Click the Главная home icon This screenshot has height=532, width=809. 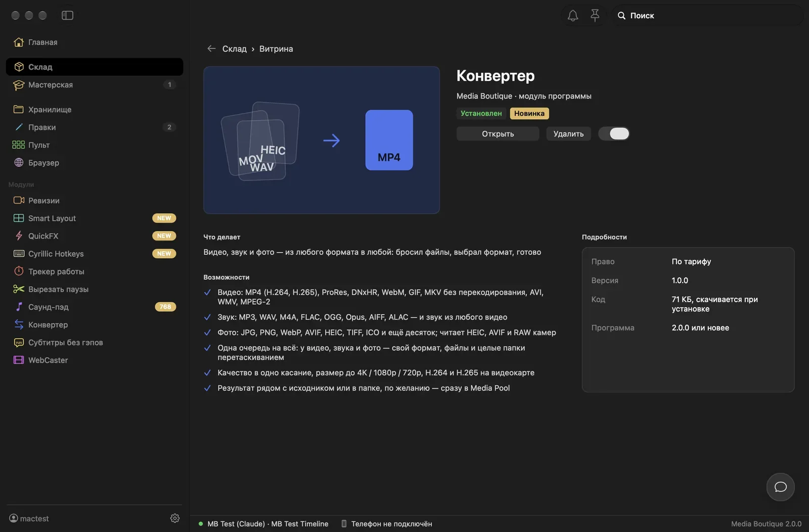coord(19,42)
